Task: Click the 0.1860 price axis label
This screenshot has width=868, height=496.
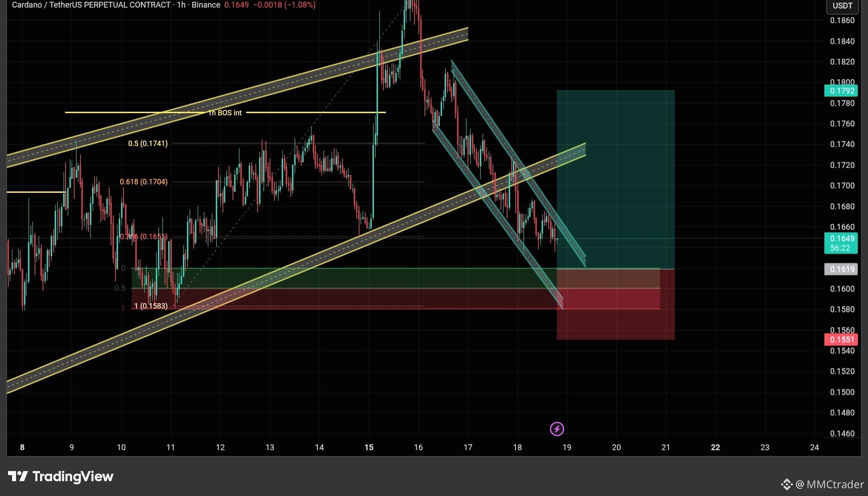Action: coord(842,20)
